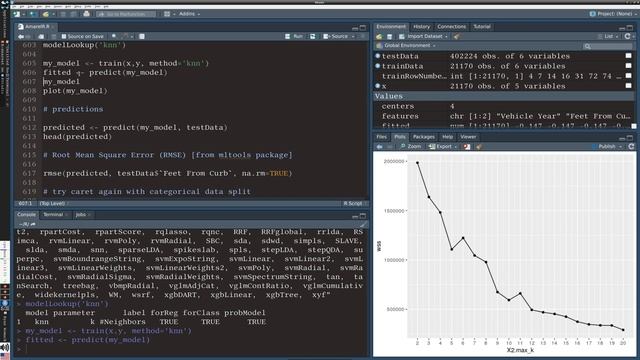Switch to the Viewer tab
Screen dimensions: 640x360
[468, 137]
